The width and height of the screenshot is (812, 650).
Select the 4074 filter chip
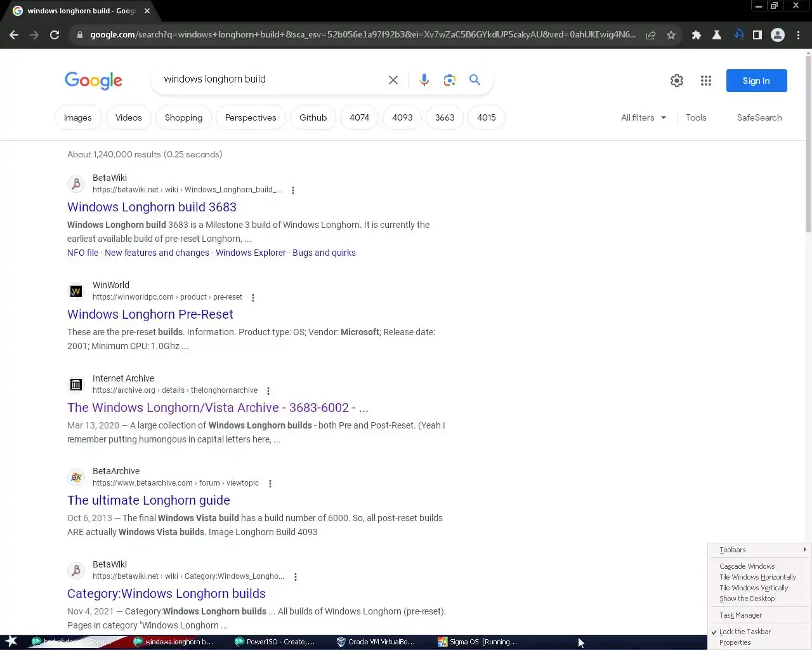(359, 117)
